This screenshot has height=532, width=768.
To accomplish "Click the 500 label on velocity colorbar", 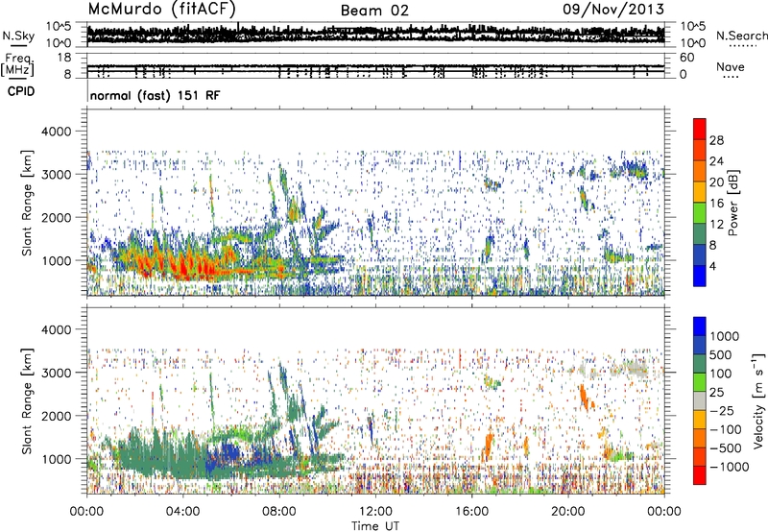I will tap(723, 355).
